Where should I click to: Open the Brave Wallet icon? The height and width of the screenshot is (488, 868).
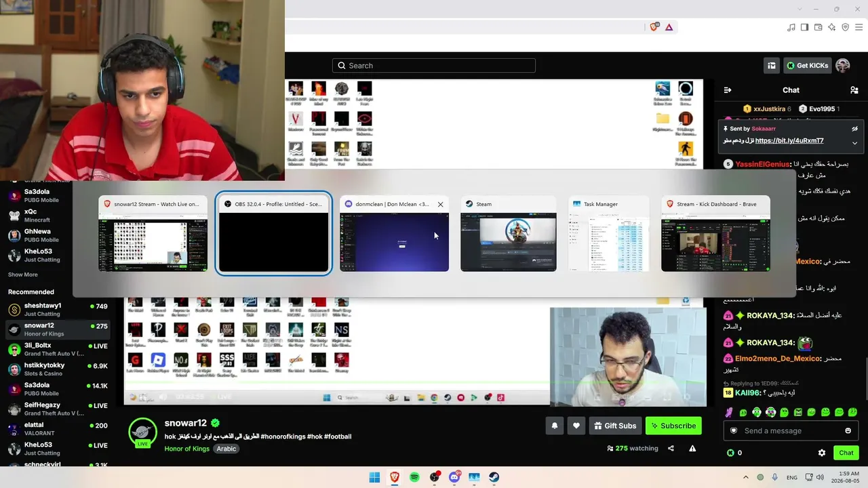(818, 27)
